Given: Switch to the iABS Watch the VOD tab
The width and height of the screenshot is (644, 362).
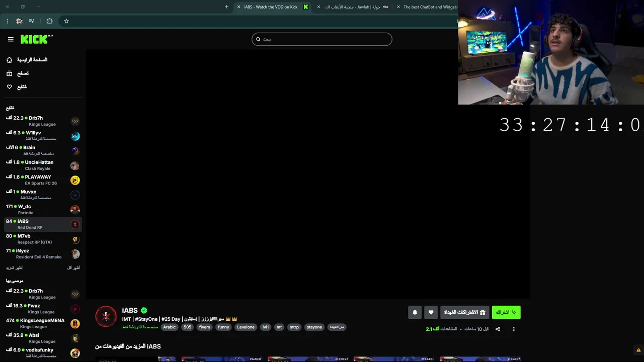Looking at the screenshot, I should coord(273,7).
